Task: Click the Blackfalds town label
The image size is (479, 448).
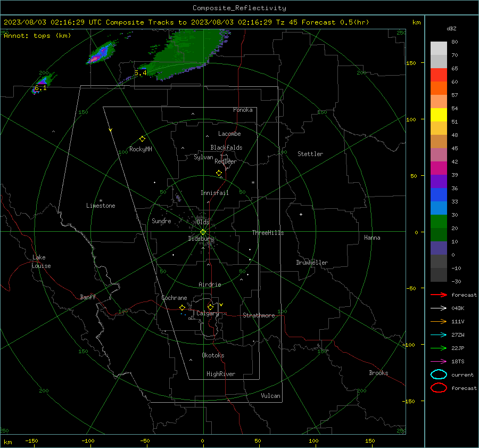Action: coord(226,148)
